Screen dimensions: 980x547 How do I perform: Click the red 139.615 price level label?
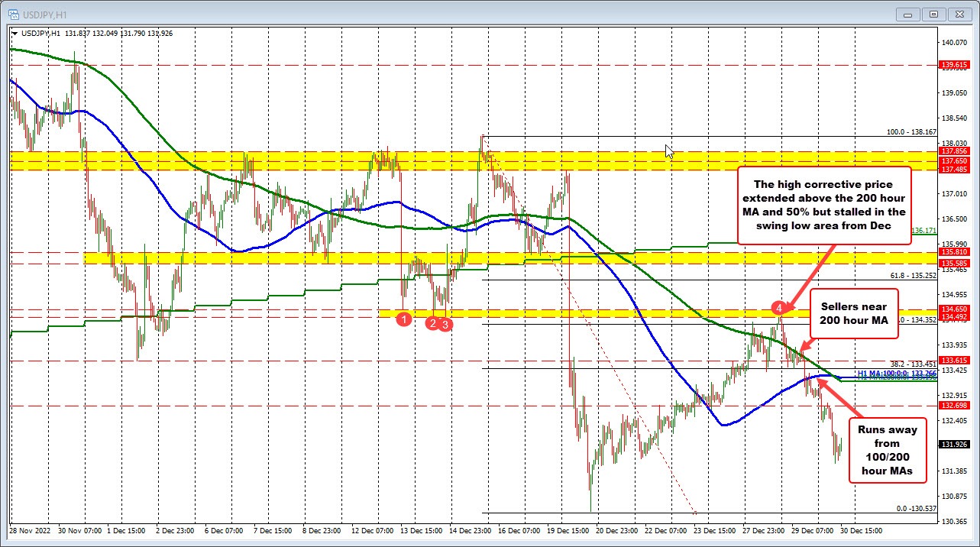[x=953, y=66]
